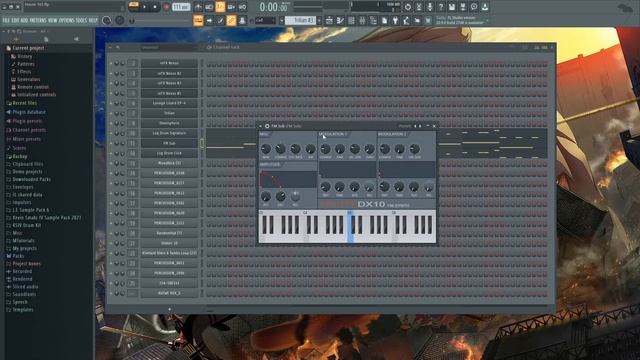Image resolution: width=640 pixels, height=360 pixels.
Task: Open the PATTERNS menu
Action: [x=38, y=20]
